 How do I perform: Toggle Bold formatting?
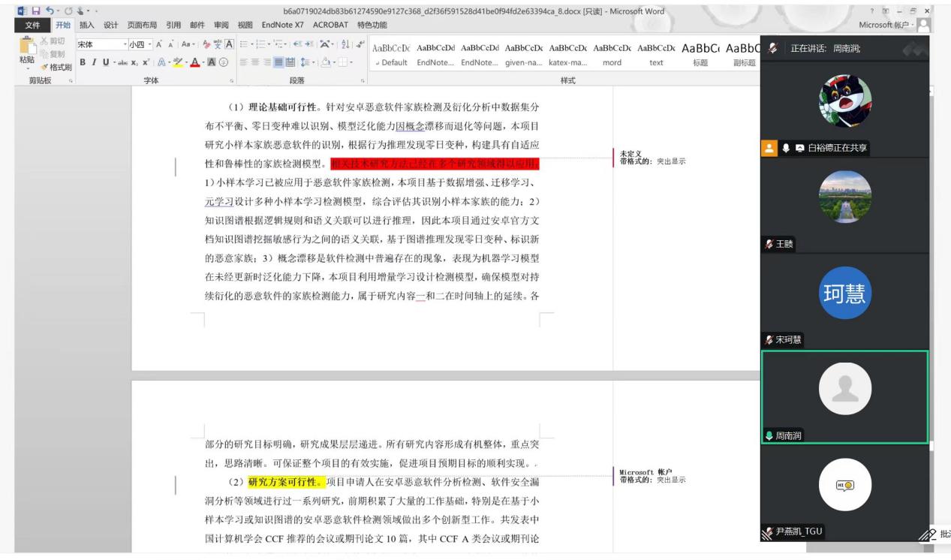pyautogui.click(x=83, y=63)
